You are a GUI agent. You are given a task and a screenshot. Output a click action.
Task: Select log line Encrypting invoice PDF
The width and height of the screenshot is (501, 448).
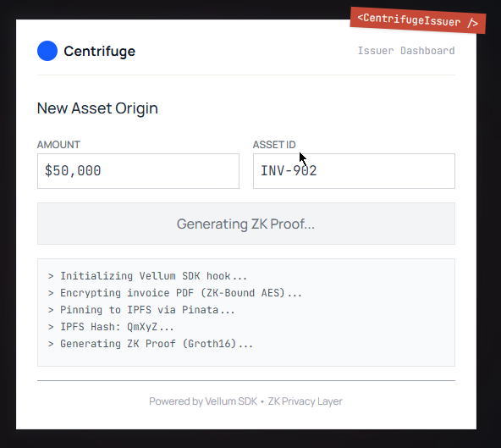175,293
